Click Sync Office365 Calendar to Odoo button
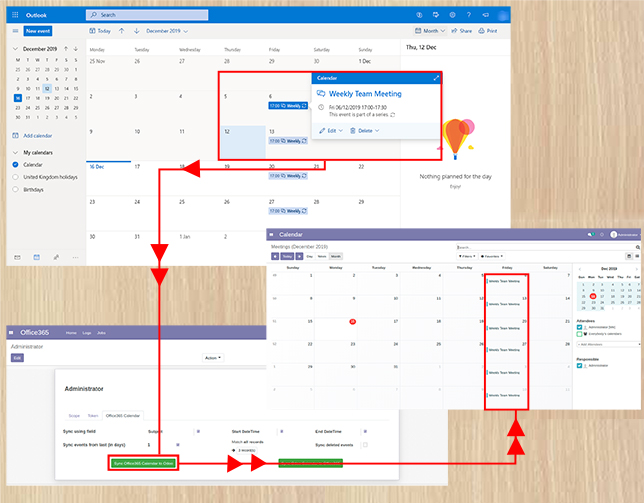The height and width of the screenshot is (503, 644). point(144,463)
